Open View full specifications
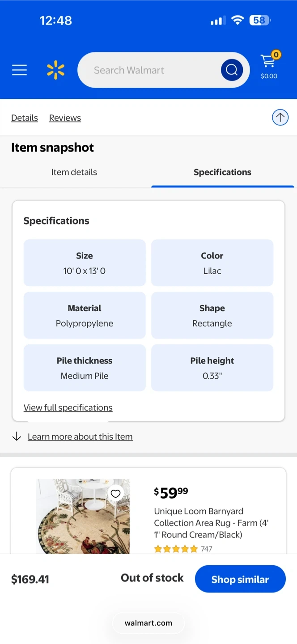Screen dimensions: 297x644 coord(68,408)
